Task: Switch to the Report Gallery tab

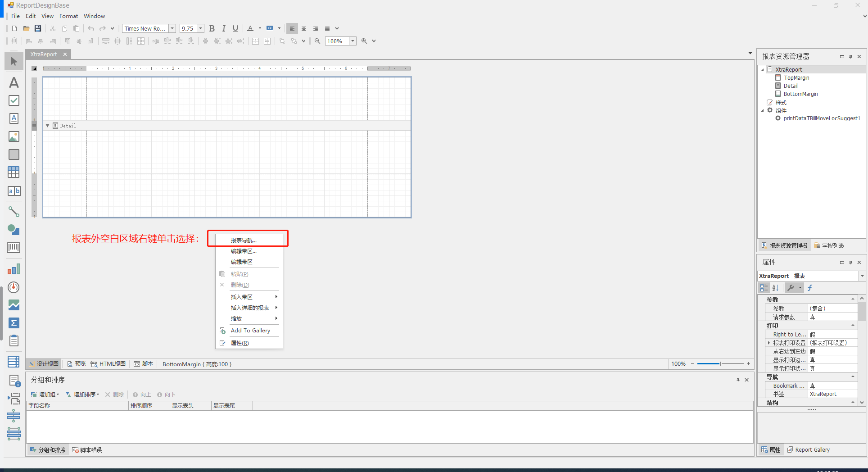Action: pyautogui.click(x=808, y=450)
